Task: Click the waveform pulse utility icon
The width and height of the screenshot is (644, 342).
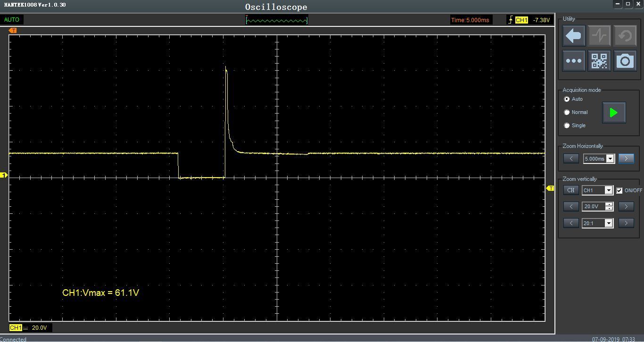Action: coord(599,36)
